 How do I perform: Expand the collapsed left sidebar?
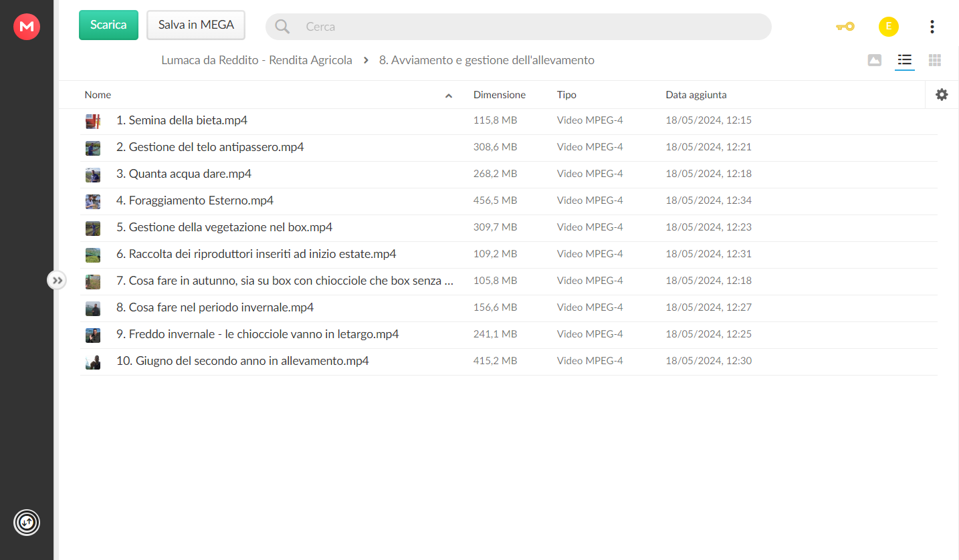(57, 281)
